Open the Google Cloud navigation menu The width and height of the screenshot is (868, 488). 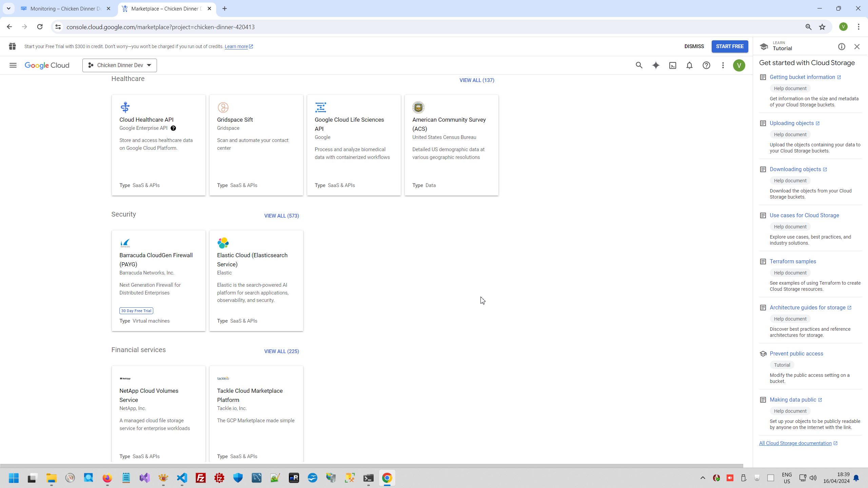(13, 65)
